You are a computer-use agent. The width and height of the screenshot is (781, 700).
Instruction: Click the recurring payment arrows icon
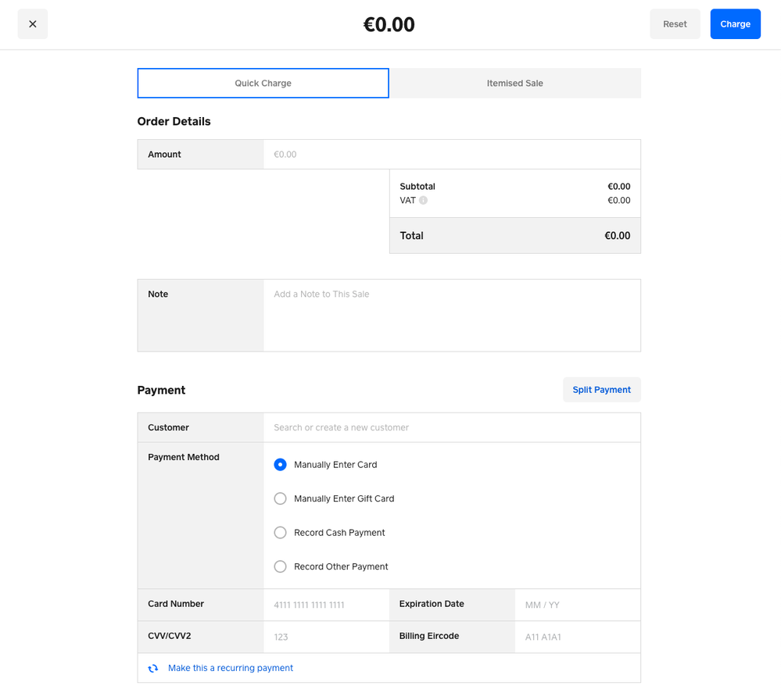[x=153, y=669]
